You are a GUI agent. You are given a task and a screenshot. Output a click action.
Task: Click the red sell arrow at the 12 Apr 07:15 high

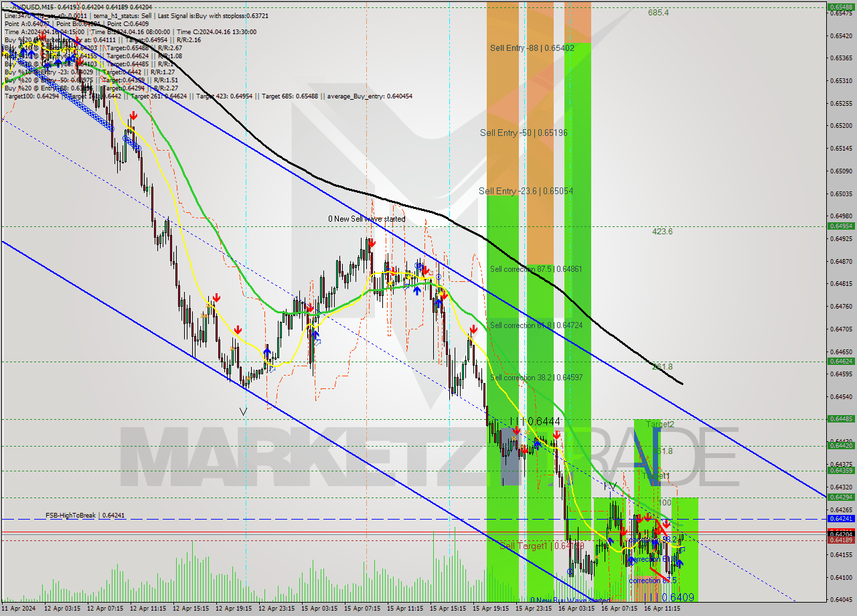[x=133, y=115]
